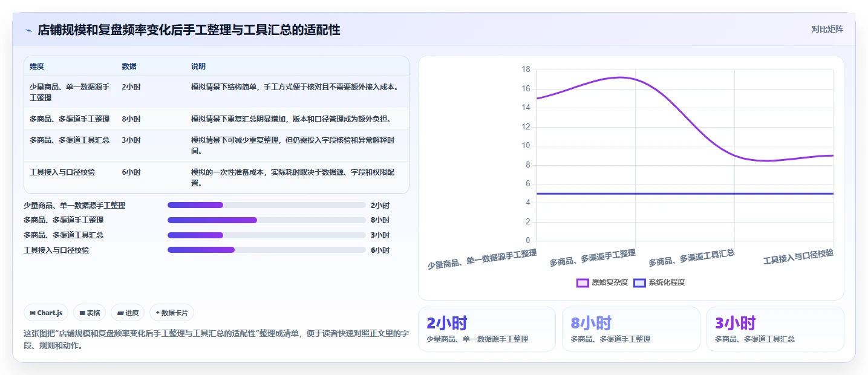Click the 多商品、多渠道手工整理 progress bar
Screen dimensions: 868x375
point(267,220)
